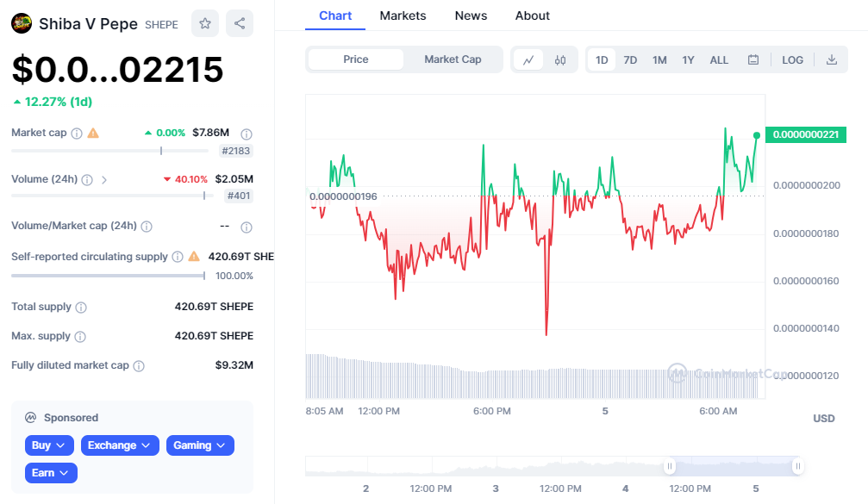Viewport: 868px width, 504px height.
Task: Click circulating supply warning triangle
Action: click(x=194, y=256)
